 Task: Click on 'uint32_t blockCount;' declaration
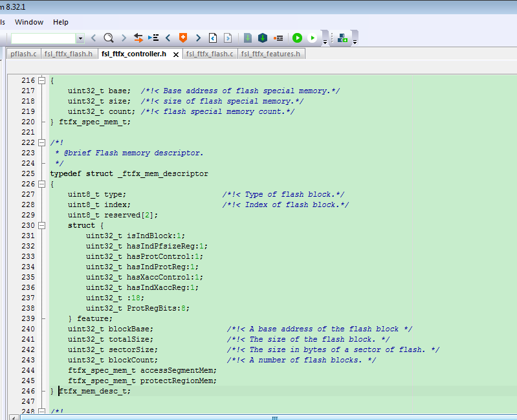tap(113, 360)
